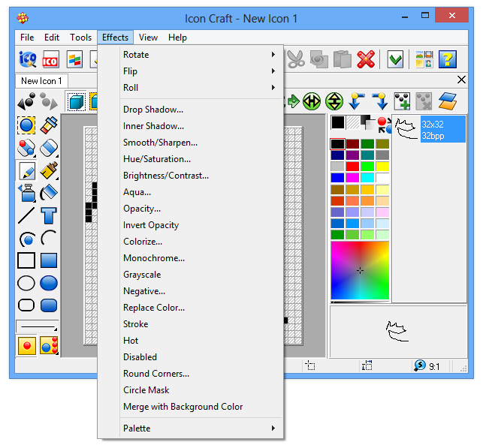Toggle the single red dot mode button
This screenshot has height=448, width=489.
coord(27,345)
